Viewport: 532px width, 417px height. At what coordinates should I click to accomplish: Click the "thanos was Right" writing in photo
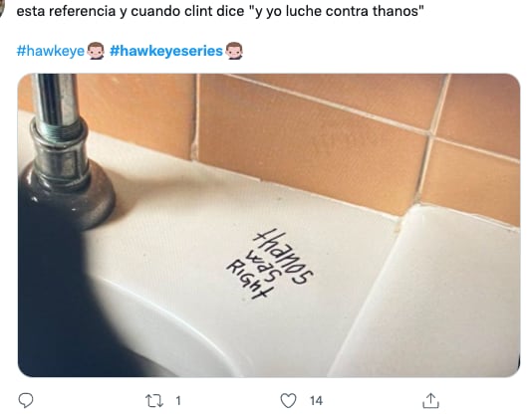pyautogui.click(x=270, y=265)
